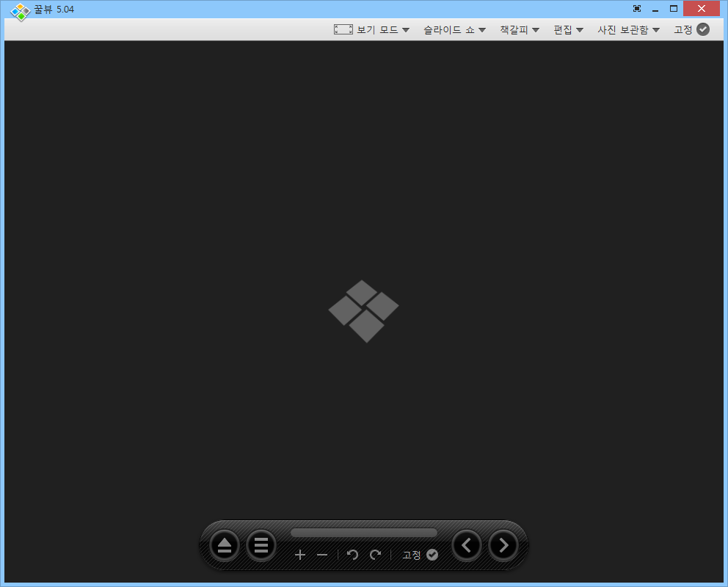Open the file list menu button
Image resolution: width=728 pixels, height=587 pixels.
pyautogui.click(x=261, y=545)
